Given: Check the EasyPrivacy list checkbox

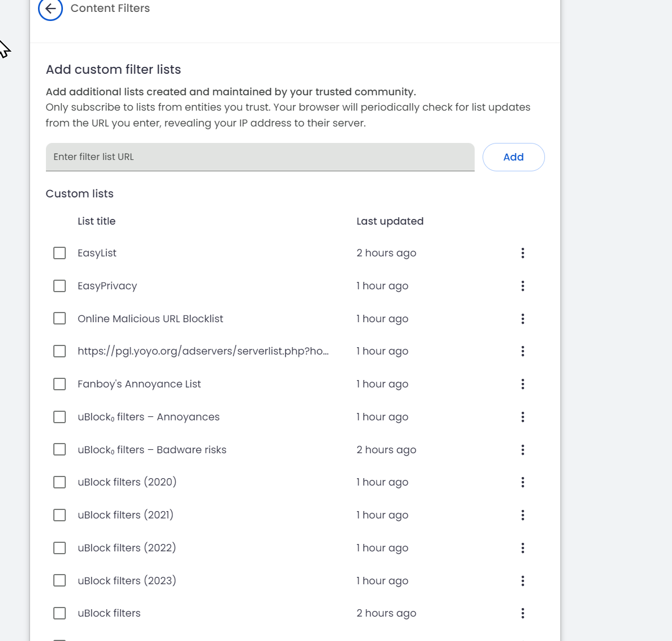Looking at the screenshot, I should click(60, 286).
